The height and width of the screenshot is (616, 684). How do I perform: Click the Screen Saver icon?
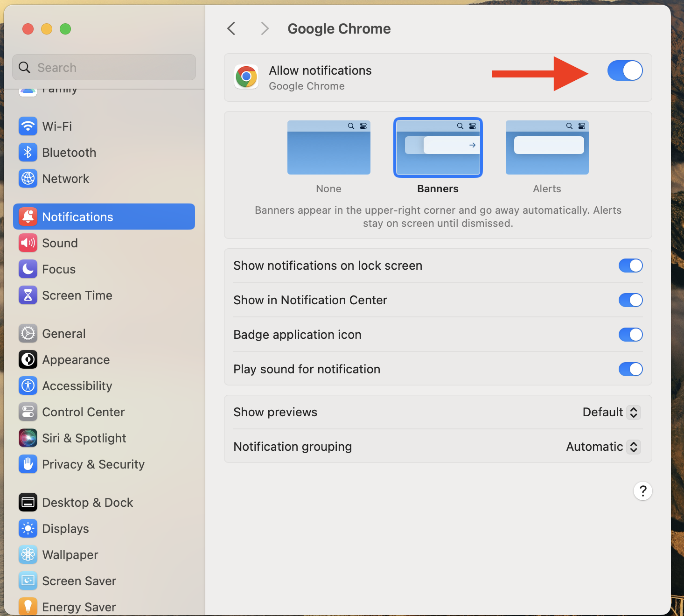point(28,581)
